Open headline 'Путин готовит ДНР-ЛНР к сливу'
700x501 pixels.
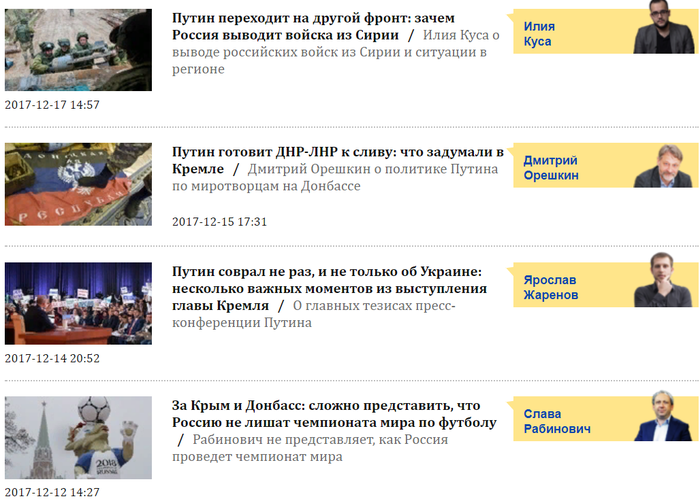pos(338,160)
